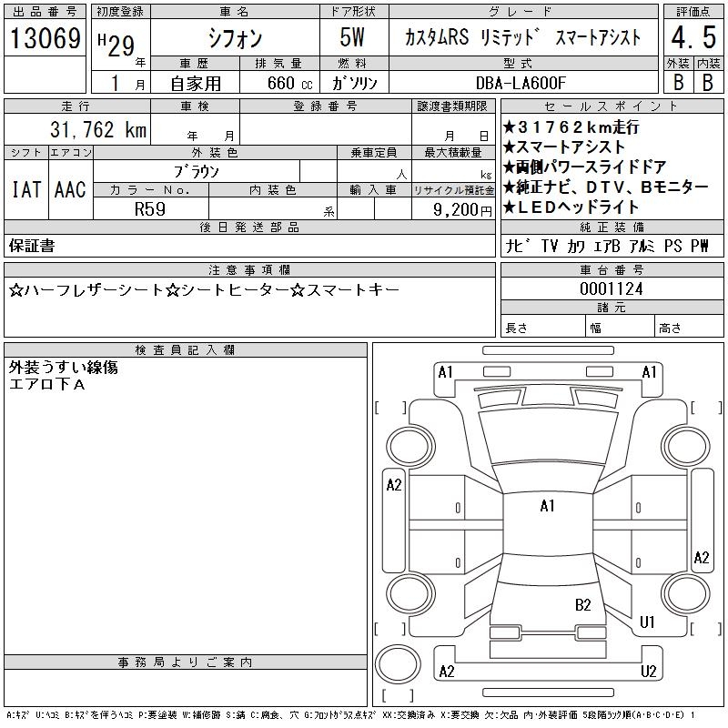Click the B2 damage mark on the car diagram

point(583,604)
